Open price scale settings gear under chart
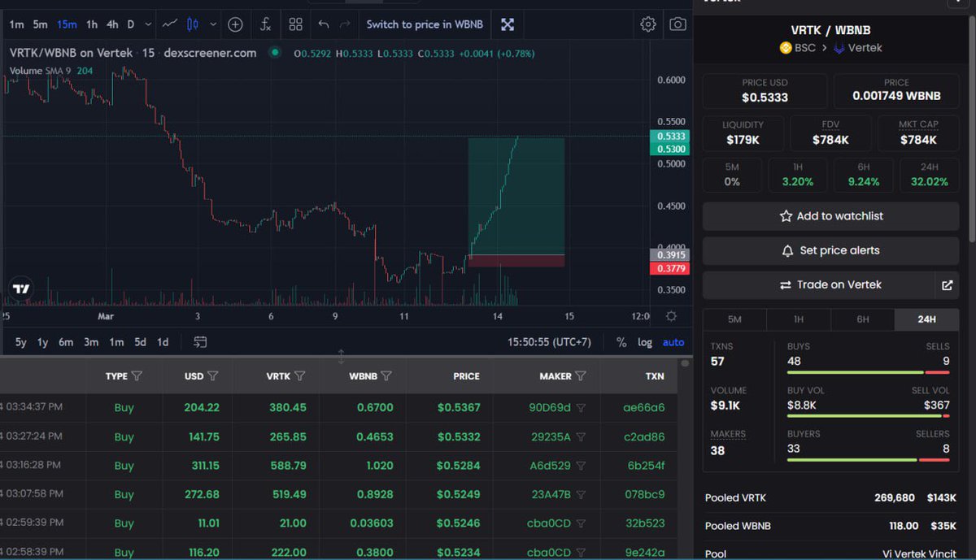 click(x=672, y=316)
